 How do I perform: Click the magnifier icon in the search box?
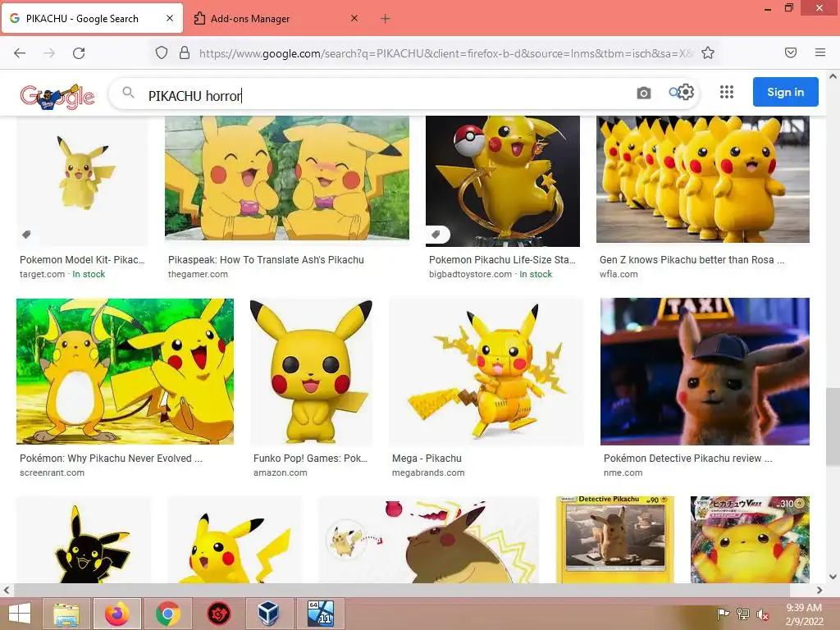tap(128, 93)
